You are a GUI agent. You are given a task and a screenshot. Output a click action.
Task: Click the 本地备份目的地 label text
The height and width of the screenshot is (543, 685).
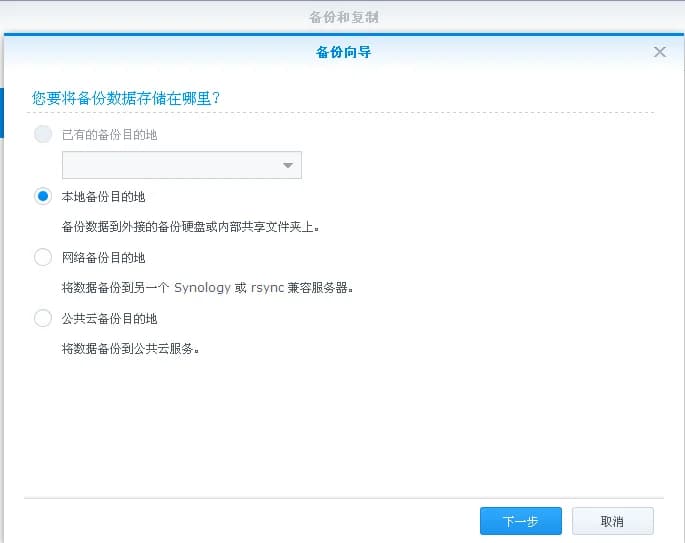pyautogui.click(x=103, y=197)
